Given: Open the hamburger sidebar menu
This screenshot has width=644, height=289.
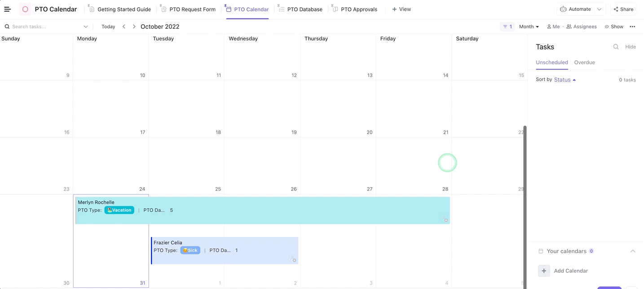Looking at the screenshot, I should [x=7, y=9].
